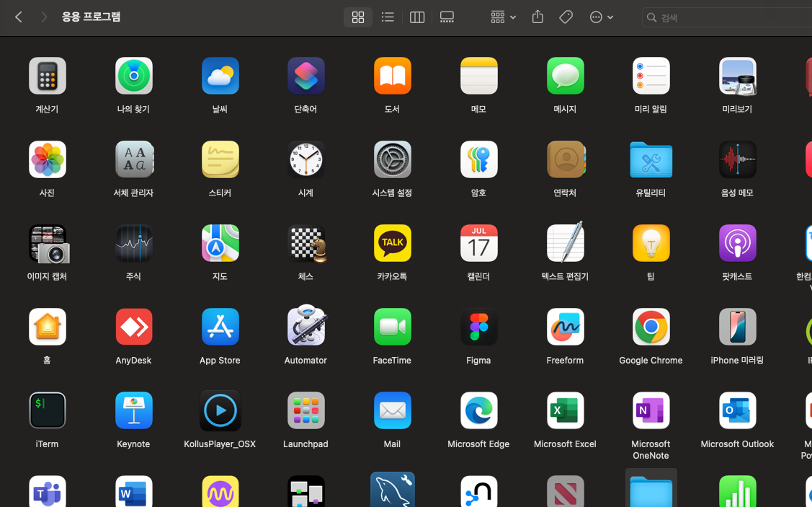Select the Automator app
Screen dimensions: 812x507
[307, 325]
